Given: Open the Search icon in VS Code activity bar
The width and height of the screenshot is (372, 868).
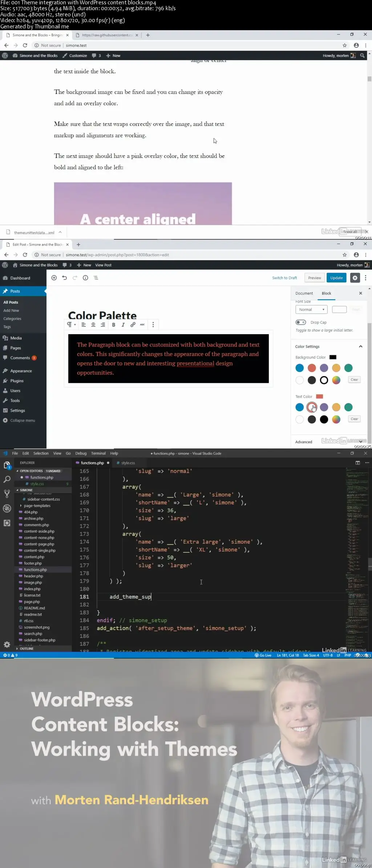Looking at the screenshot, I should (7, 479).
